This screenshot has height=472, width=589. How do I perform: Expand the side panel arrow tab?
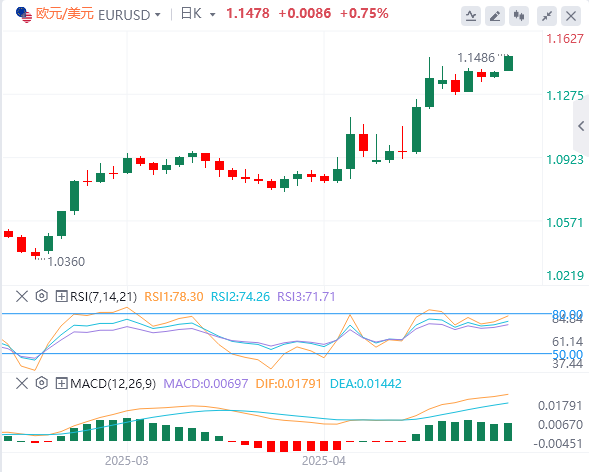point(581,126)
